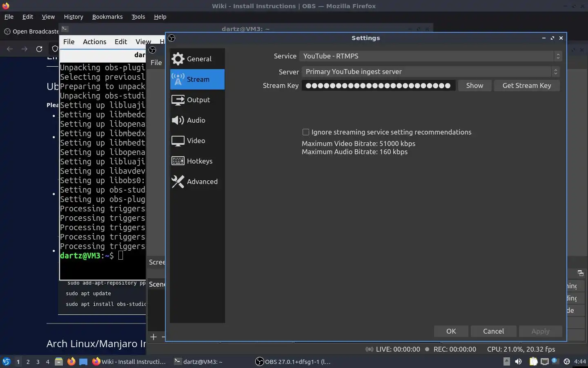Image resolution: width=588 pixels, height=368 pixels.
Task: Open the Audio settings section
Action: pos(197,120)
